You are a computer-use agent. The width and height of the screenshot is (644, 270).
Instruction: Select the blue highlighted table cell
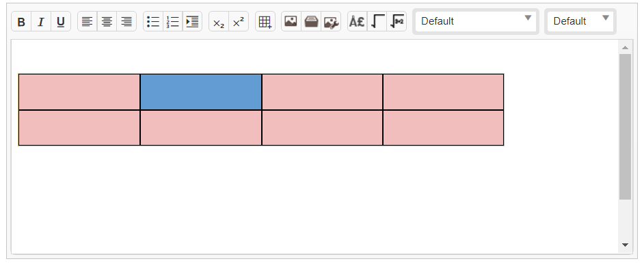pos(201,92)
